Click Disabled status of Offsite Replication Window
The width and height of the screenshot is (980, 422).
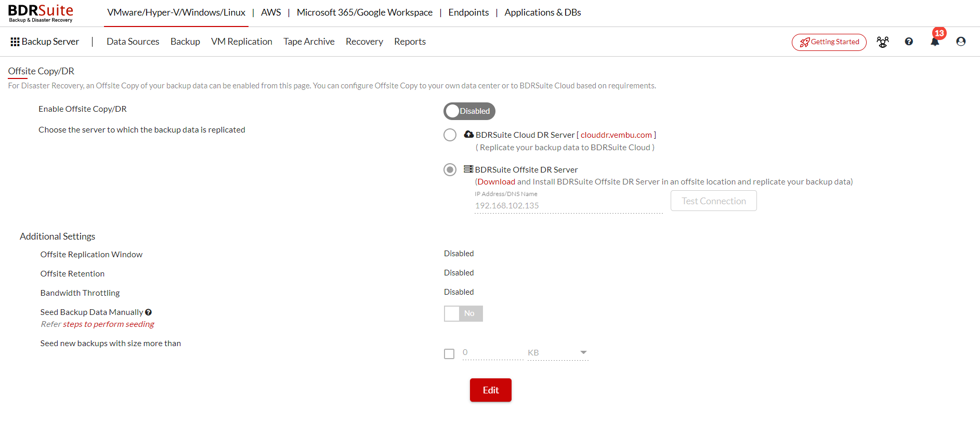click(459, 254)
